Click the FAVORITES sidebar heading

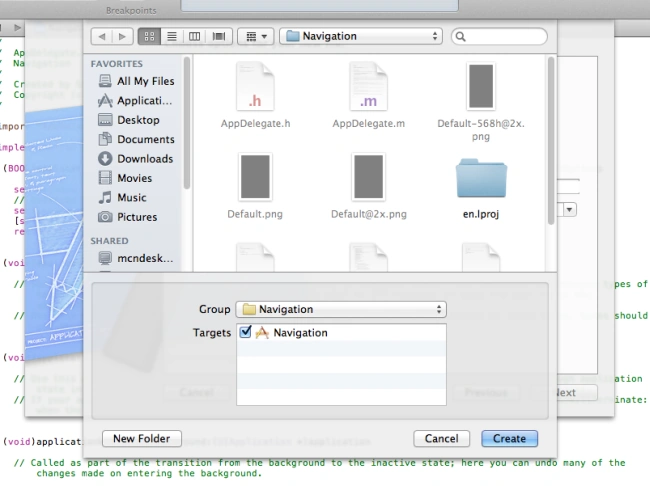coord(116,64)
